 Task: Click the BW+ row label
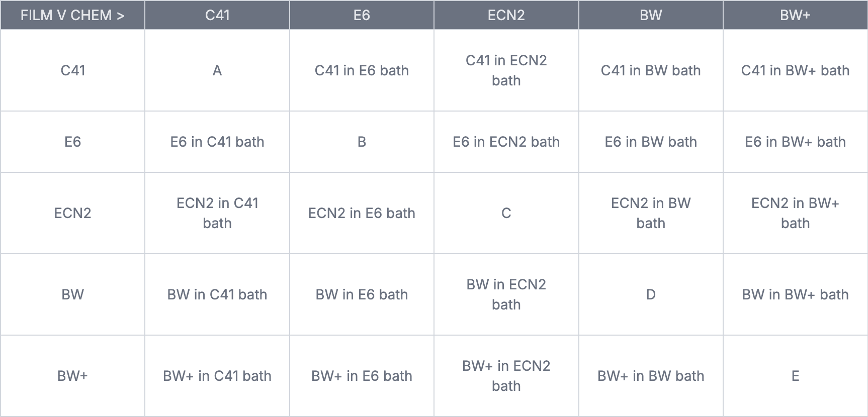point(72,376)
